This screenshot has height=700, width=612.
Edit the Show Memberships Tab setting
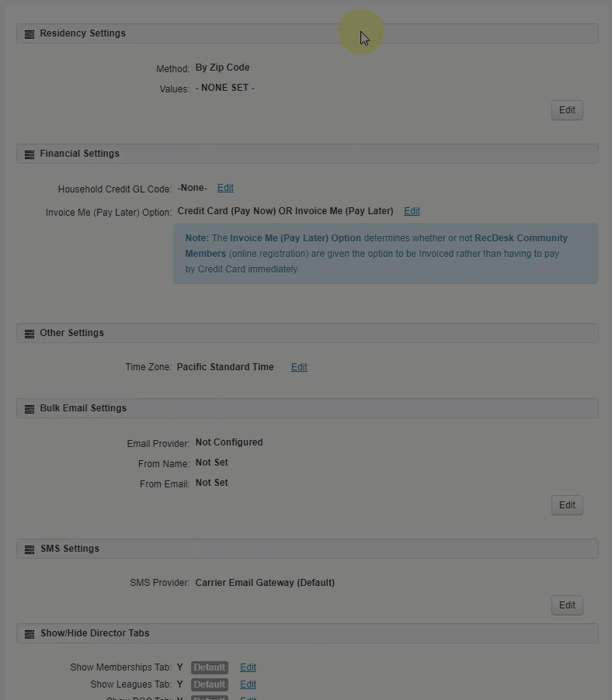tap(248, 667)
